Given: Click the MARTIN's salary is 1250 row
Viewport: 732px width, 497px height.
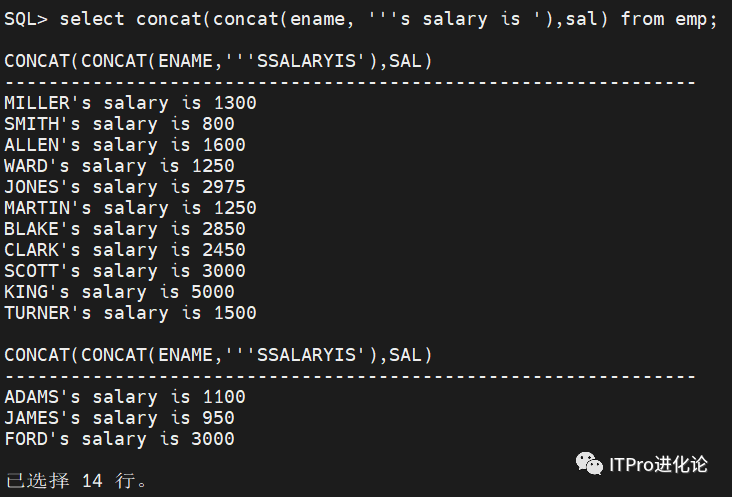Looking at the screenshot, I should pyautogui.click(x=130, y=208).
